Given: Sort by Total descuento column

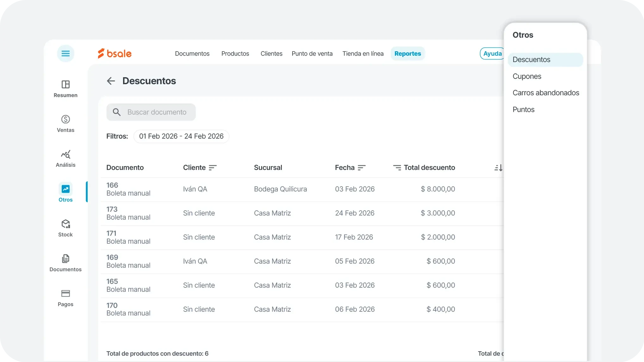Looking at the screenshot, I should click(x=398, y=167).
